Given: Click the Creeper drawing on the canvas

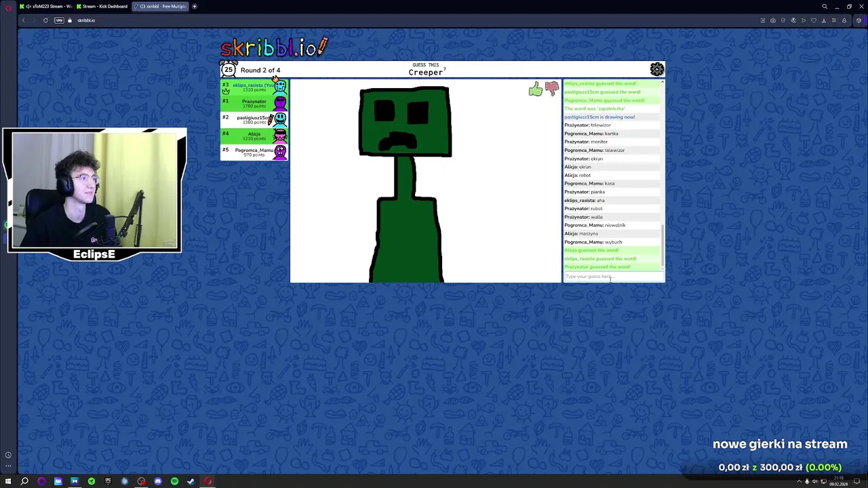Looking at the screenshot, I should 406,184.
